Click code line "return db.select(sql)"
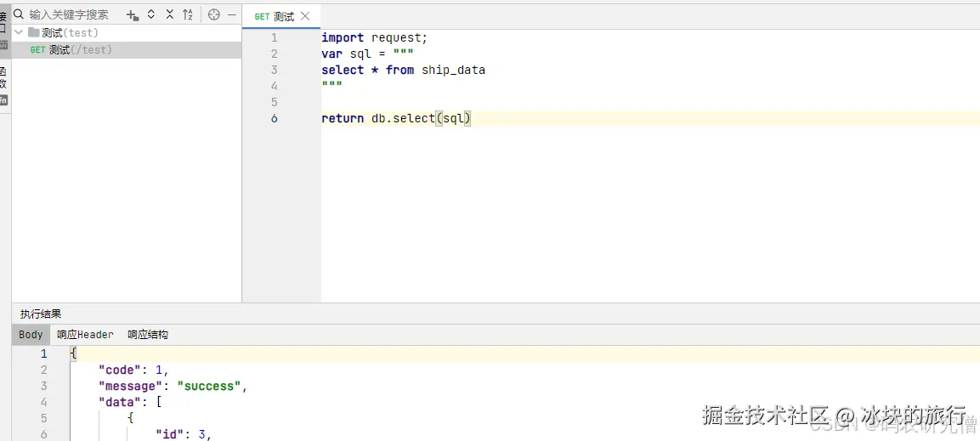 click(x=396, y=118)
